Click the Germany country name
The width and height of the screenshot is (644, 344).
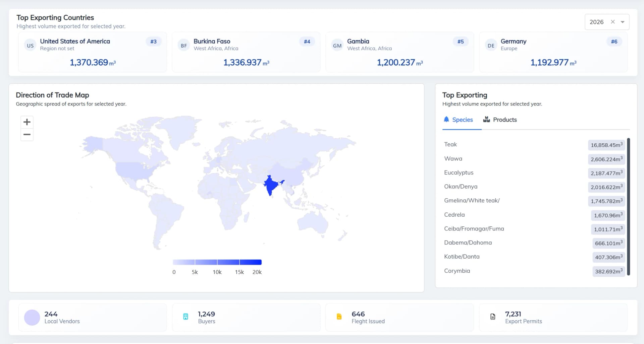coord(514,41)
